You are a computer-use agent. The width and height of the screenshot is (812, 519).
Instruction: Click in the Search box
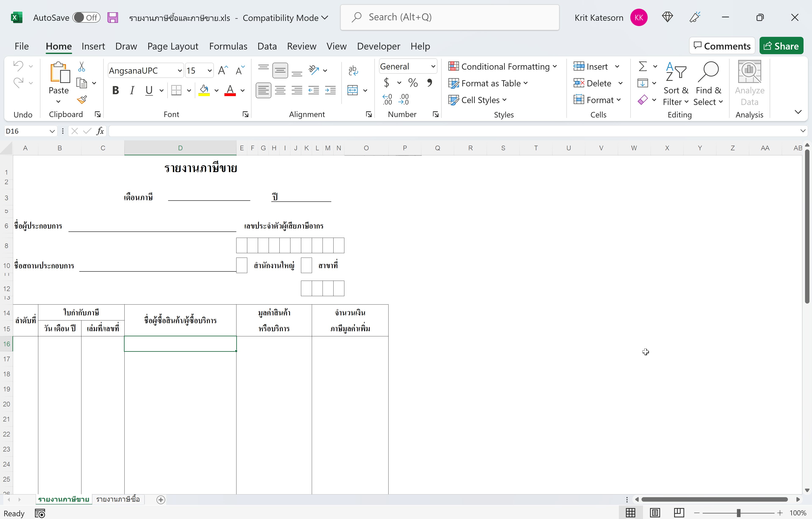click(450, 17)
